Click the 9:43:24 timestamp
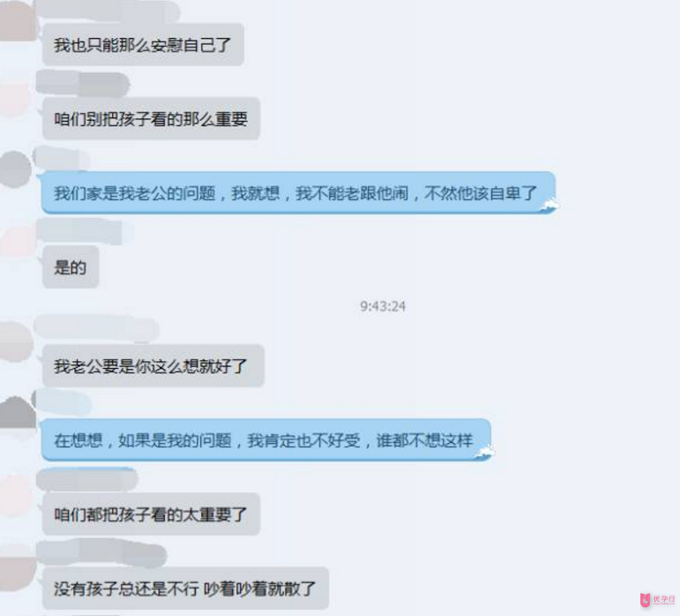Viewport: 680px width, 616px height. coord(383,306)
